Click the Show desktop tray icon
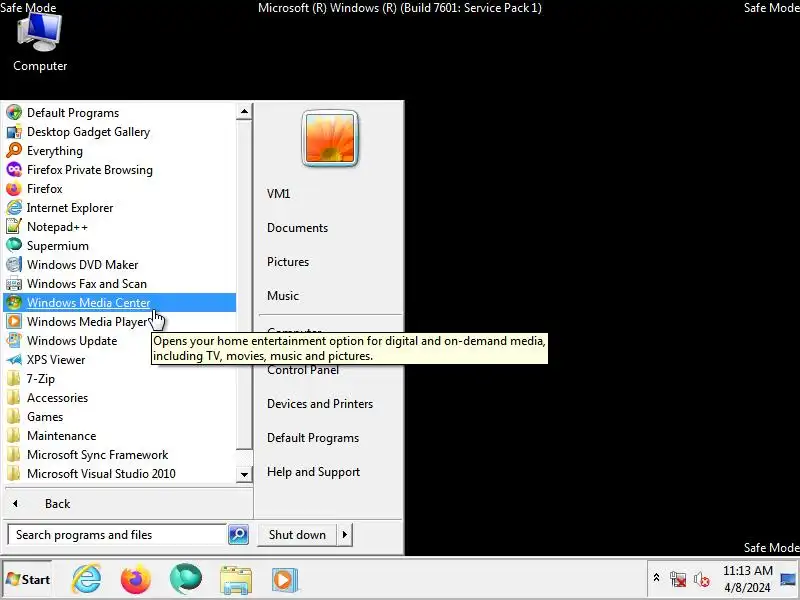This screenshot has height=600, width=800. click(788, 579)
